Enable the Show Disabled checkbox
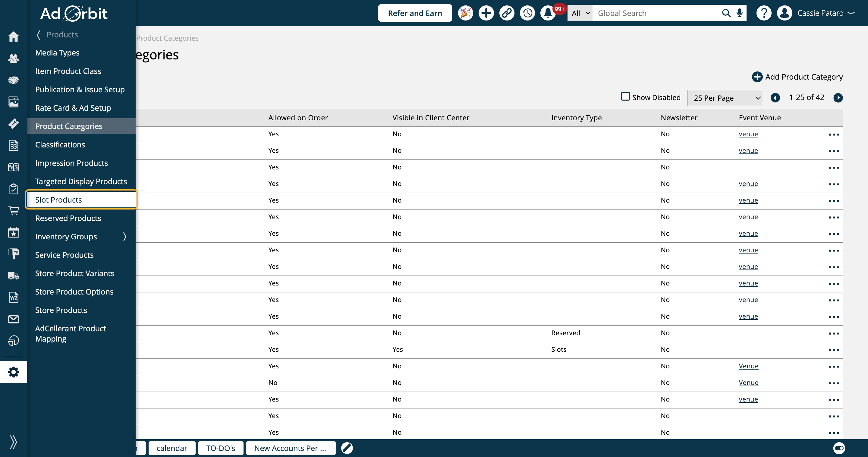The height and width of the screenshot is (457, 868). (625, 97)
